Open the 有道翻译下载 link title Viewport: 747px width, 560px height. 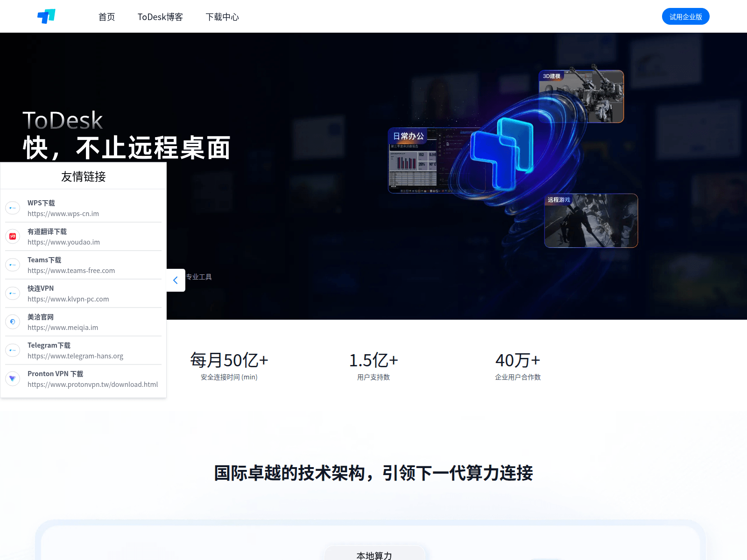pyautogui.click(x=47, y=231)
